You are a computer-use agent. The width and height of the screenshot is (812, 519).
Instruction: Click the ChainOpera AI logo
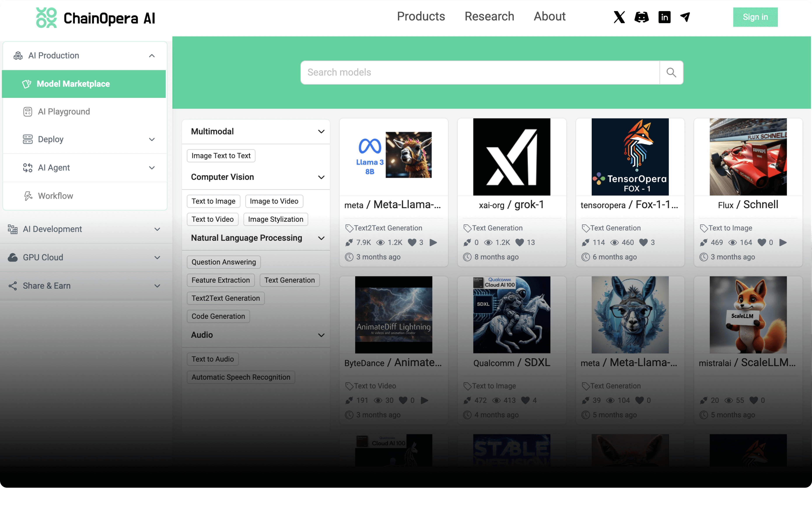[96, 18]
